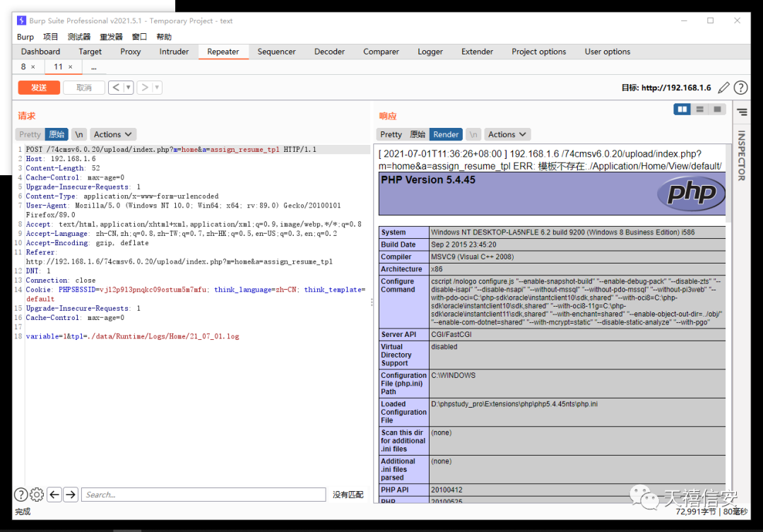Screen dimensions: 763x532
Task: Open the 重发器 menu
Action: tap(111, 37)
